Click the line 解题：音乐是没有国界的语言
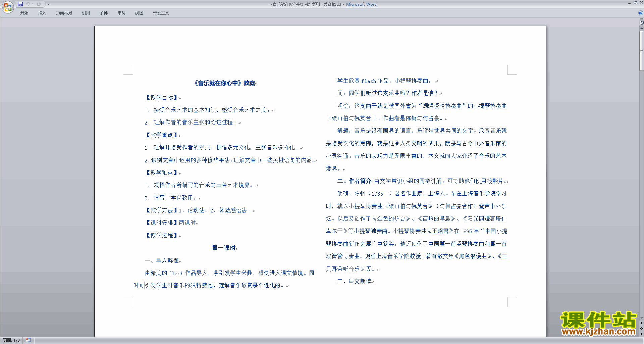644x344 pixels. tap(422, 131)
